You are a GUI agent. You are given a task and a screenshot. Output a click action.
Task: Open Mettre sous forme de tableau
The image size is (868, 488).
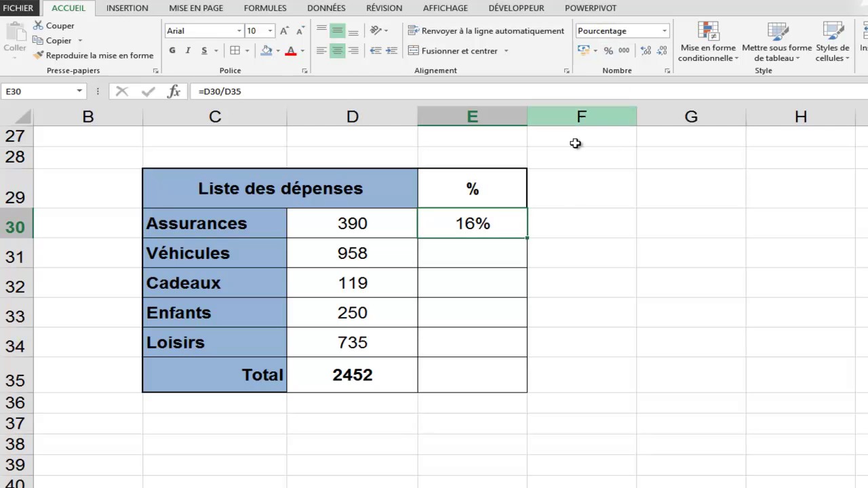click(776, 42)
